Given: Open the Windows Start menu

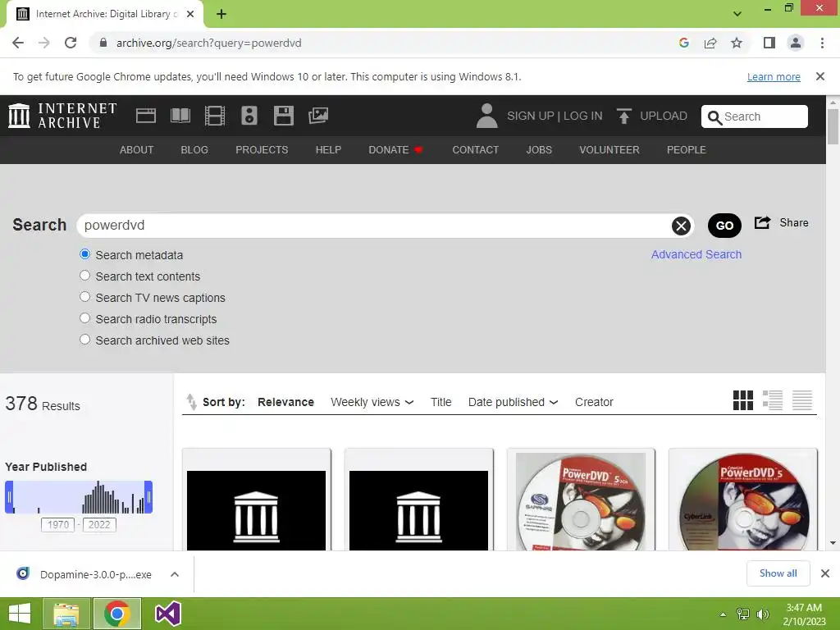Looking at the screenshot, I should click(20, 614).
